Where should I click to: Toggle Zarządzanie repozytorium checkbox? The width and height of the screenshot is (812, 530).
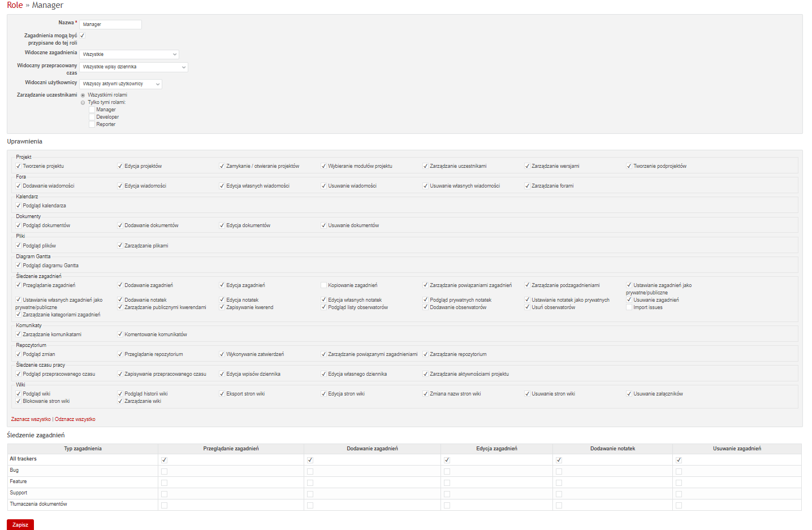coord(425,354)
